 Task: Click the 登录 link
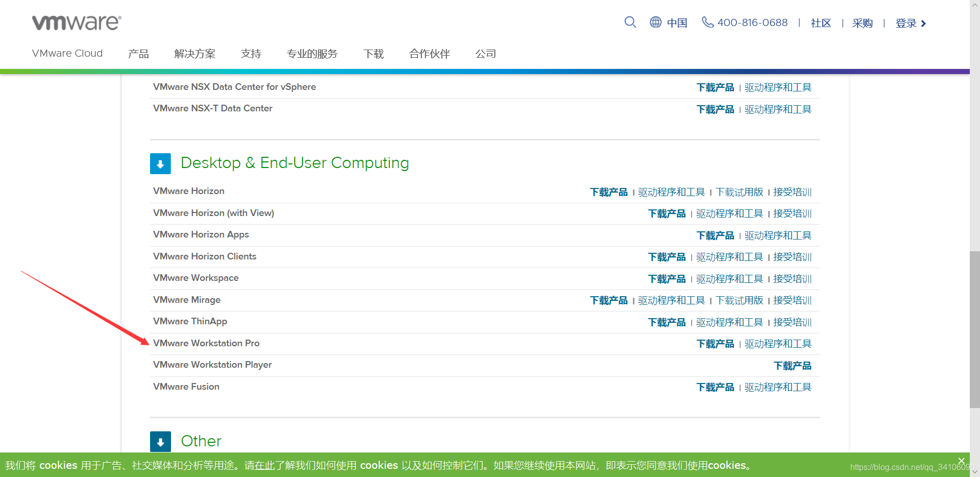906,23
